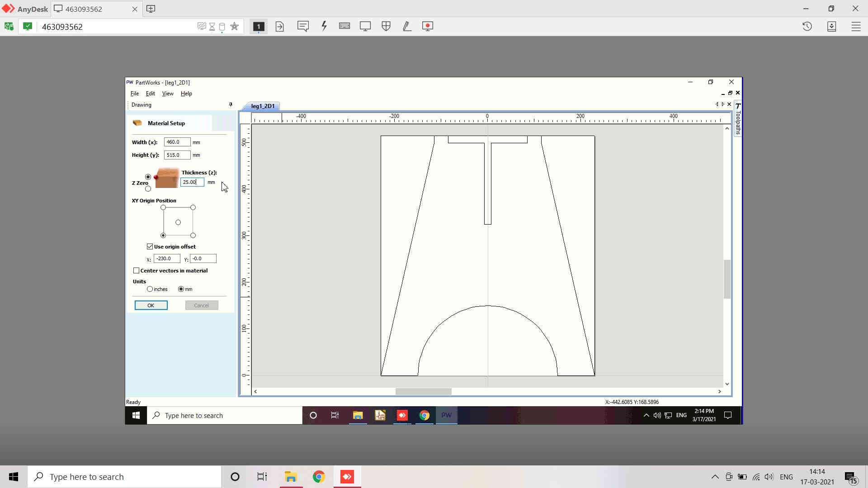Open the AnyDesk actions lightning menu

(324, 26)
